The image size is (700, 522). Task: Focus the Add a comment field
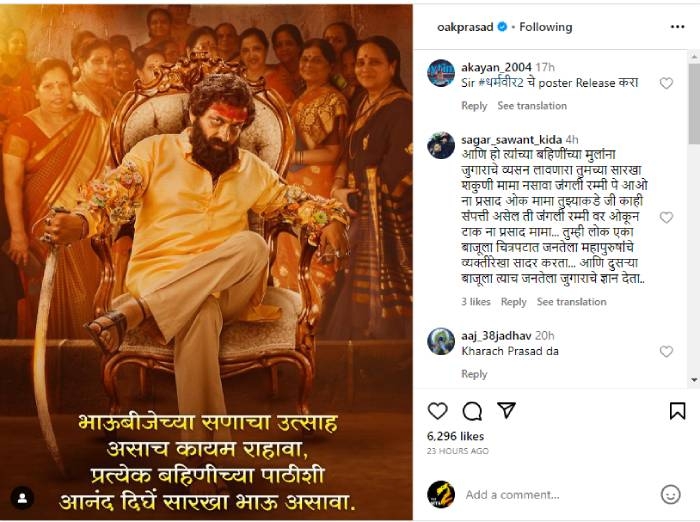[558, 495]
